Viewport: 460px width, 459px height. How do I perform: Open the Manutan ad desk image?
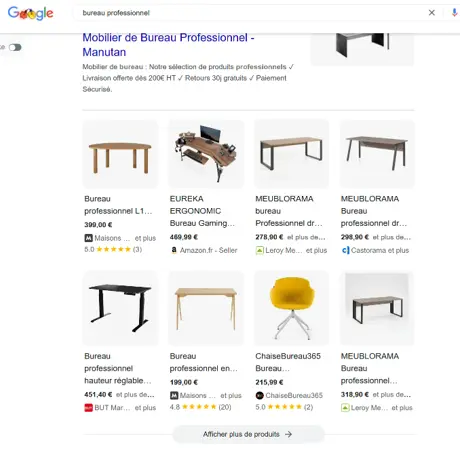click(362, 49)
